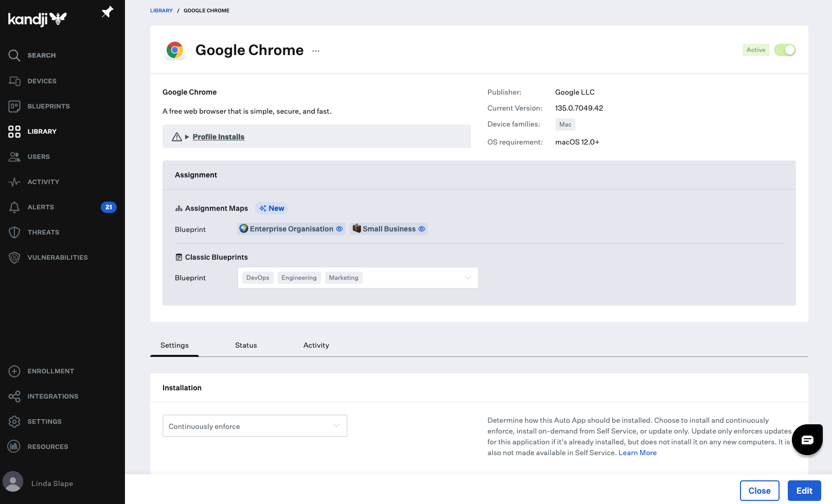The width and height of the screenshot is (832, 504).
Task: Open Vulnerabilities shield icon
Action: pos(14,258)
